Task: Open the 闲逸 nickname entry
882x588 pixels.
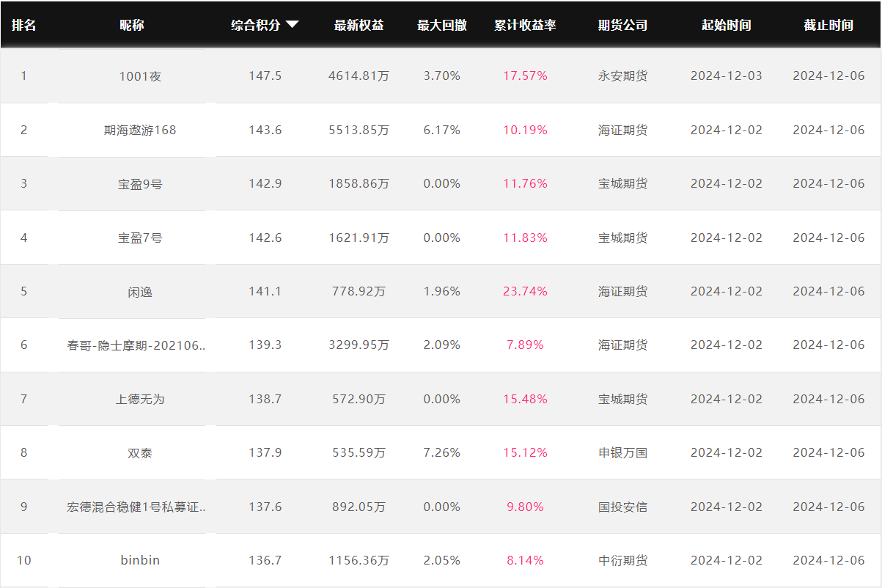Action: (x=140, y=292)
